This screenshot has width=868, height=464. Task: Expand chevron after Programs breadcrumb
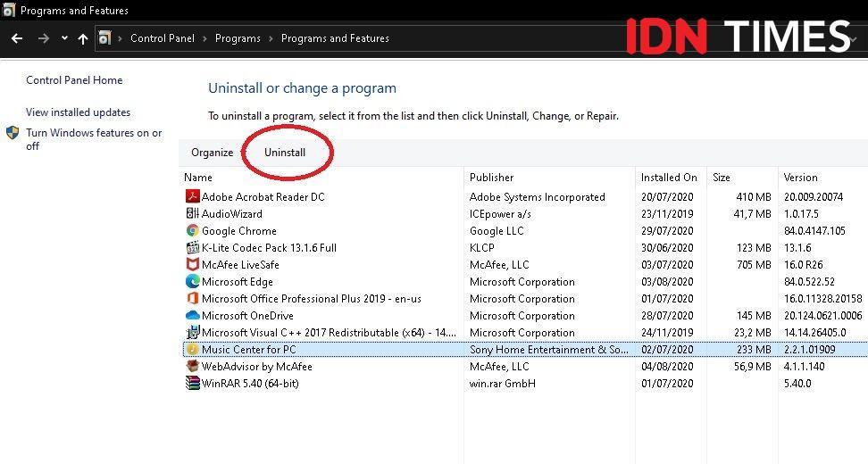click(271, 38)
